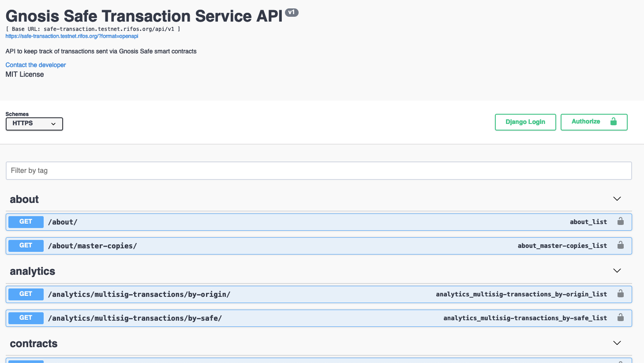Click the analytics tag heading
Screen dimensions: 644x363
[x=33, y=271]
